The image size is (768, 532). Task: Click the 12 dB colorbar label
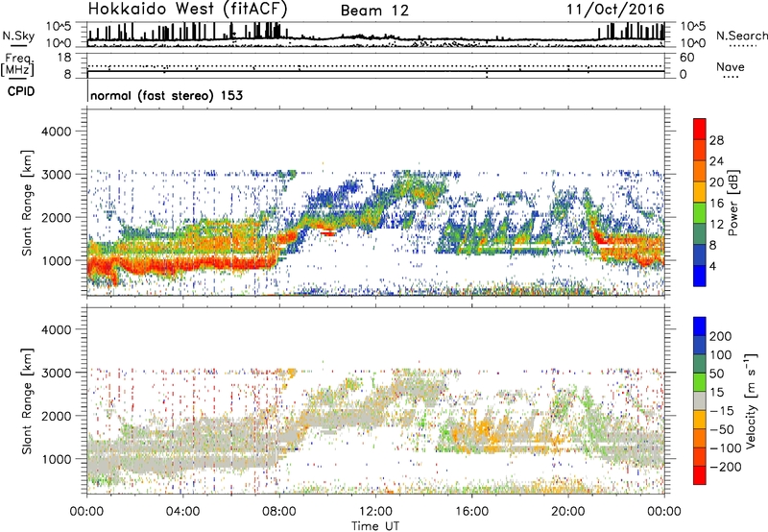point(716,225)
